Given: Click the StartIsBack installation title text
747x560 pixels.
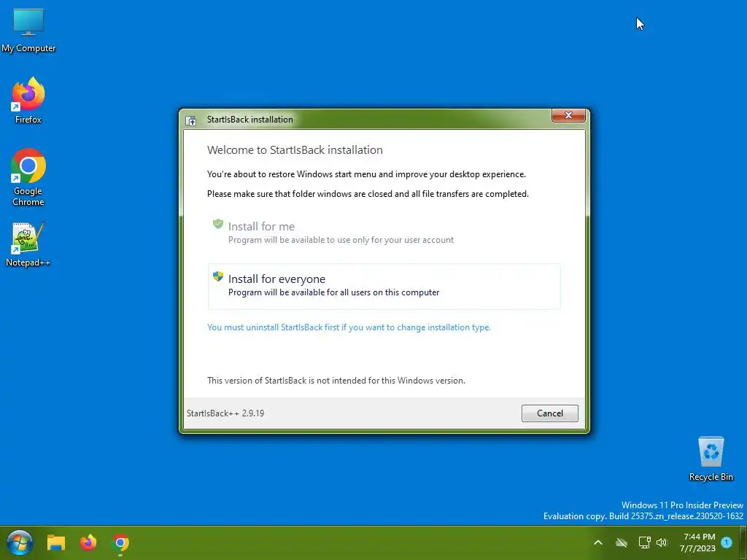Looking at the screenshot, I should click(x=250, y=120).
